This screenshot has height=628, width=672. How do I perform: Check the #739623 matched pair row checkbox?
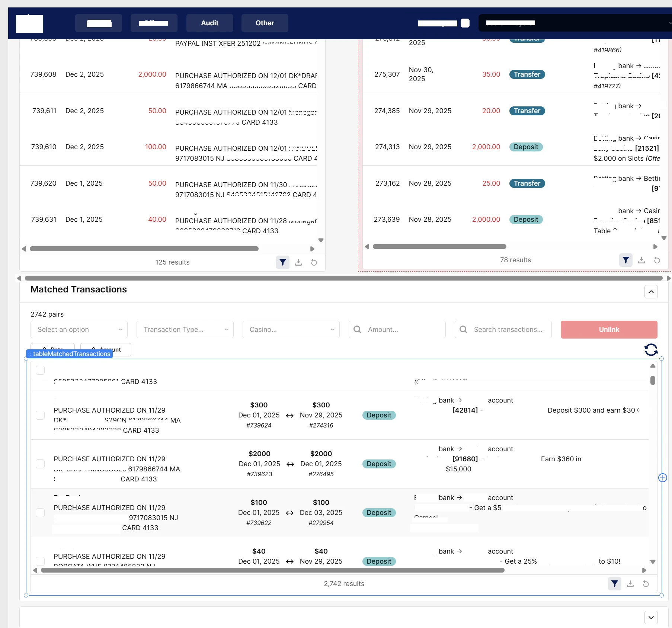pos(40,464)
